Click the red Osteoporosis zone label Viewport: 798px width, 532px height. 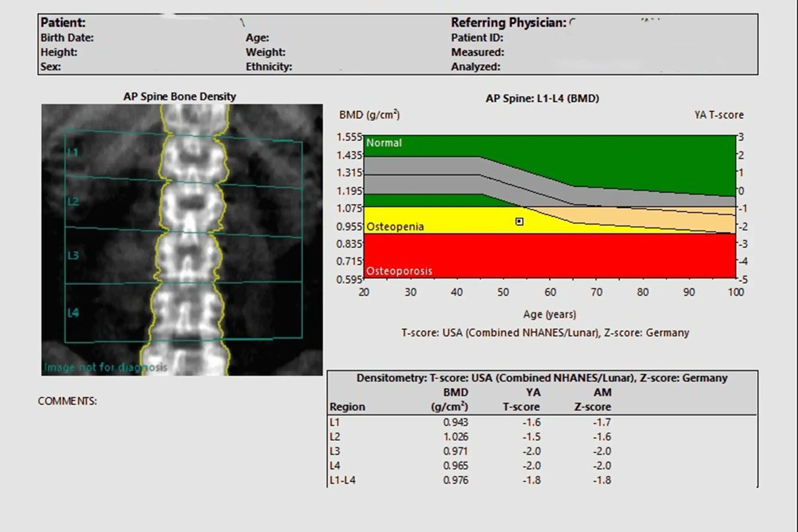[399, 271]
